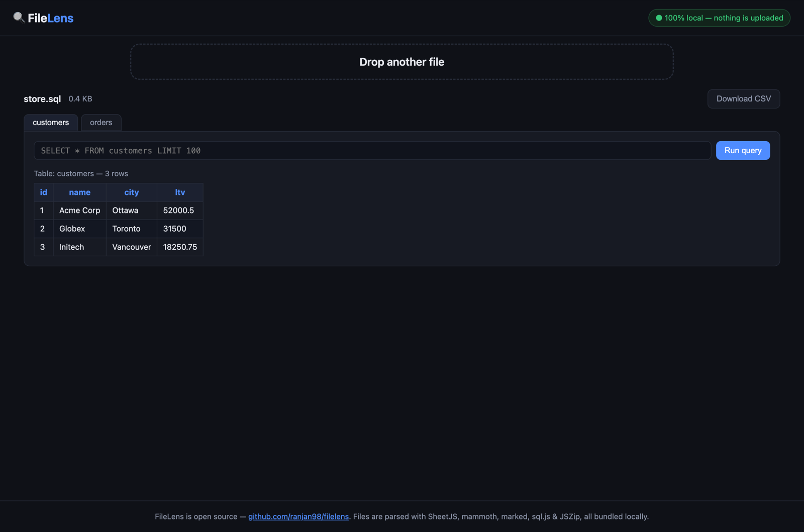Click id cell of the Globex row
This screenshot has width=804, height=532.
coord(44,229)
